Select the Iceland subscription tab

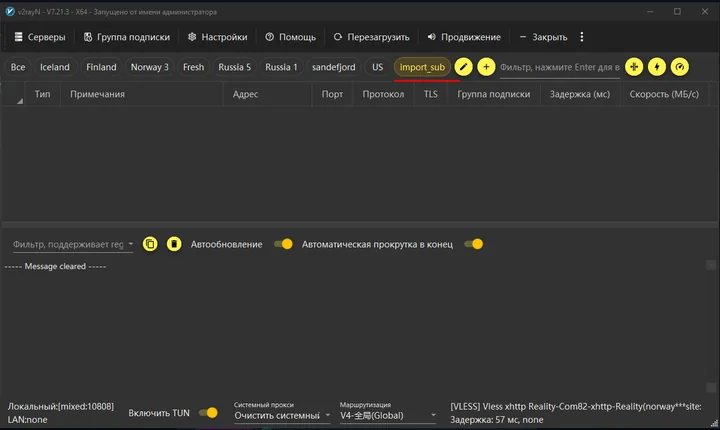tap(55, 67)
